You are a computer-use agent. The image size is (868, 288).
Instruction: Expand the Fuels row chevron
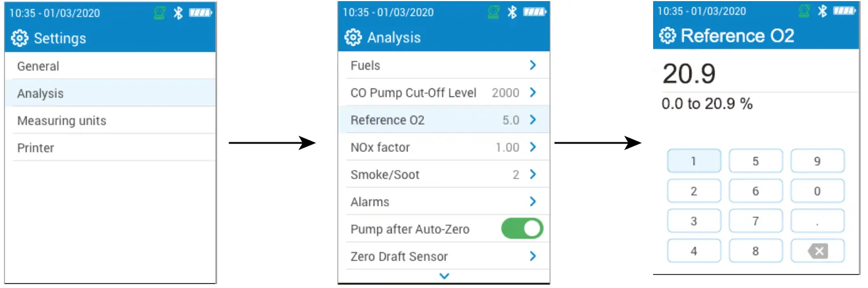(x=532, y=65)
